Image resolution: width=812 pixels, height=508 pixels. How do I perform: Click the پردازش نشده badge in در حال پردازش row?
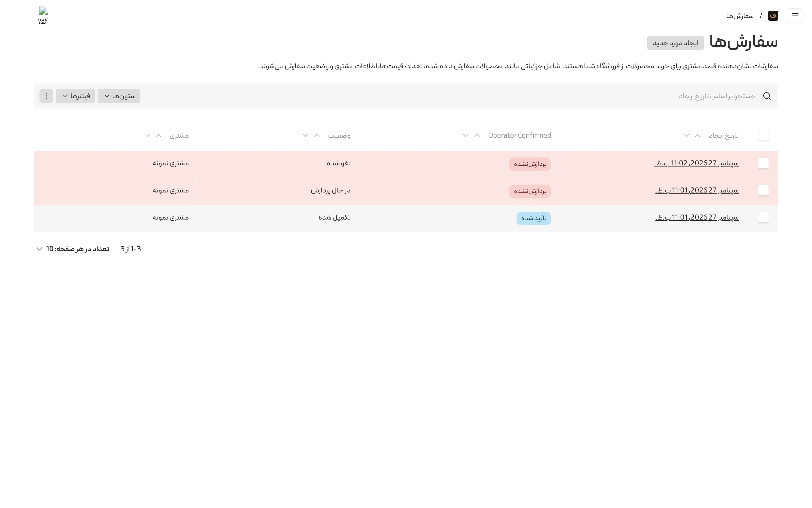tap(530, 191)
